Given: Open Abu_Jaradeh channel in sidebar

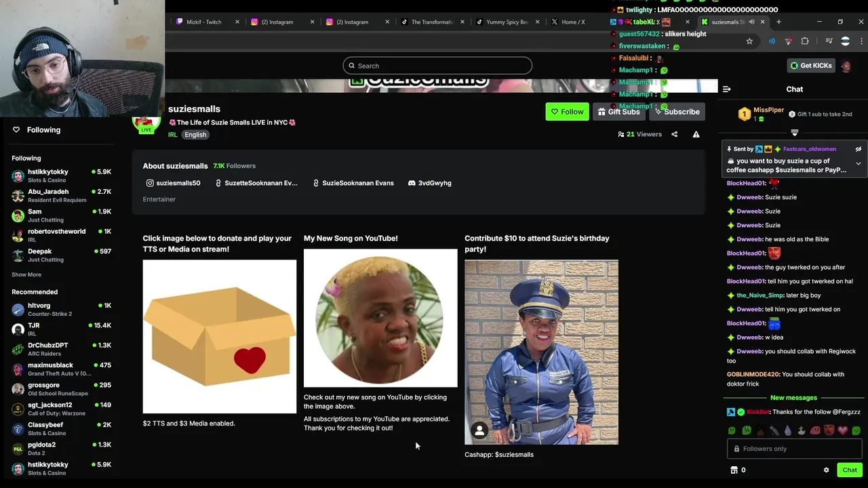Looking at the screenshot, I should (x=61, y=196).
